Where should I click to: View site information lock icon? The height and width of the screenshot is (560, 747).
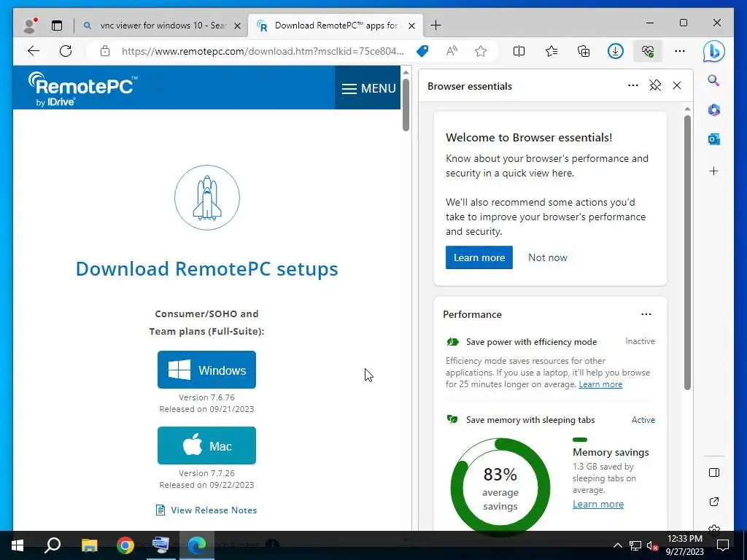(x=105, y=51)
